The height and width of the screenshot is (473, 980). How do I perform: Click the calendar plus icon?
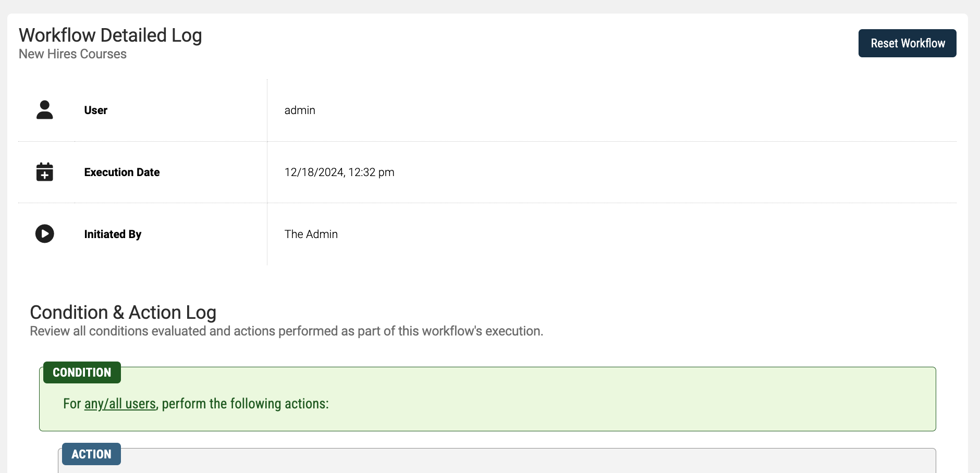click(45, 172)
